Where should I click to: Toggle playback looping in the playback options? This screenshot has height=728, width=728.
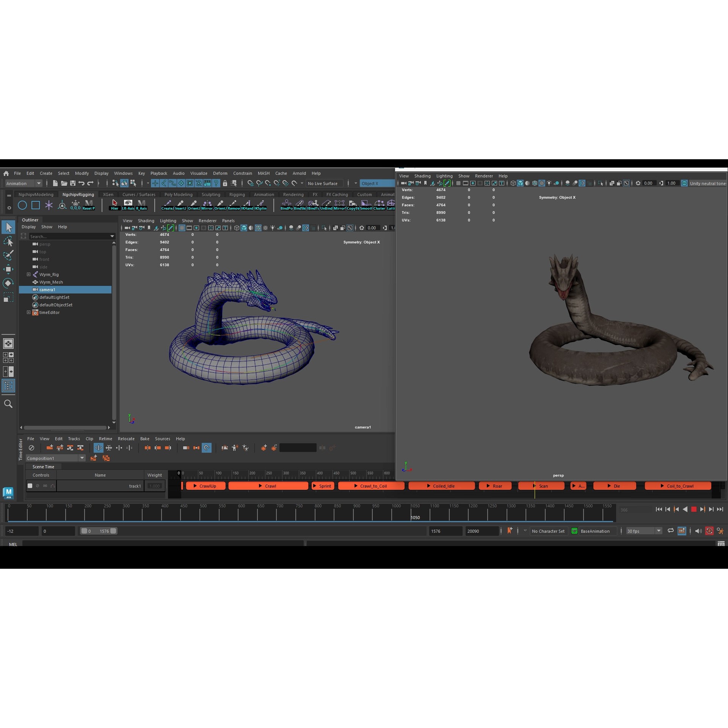670,531
